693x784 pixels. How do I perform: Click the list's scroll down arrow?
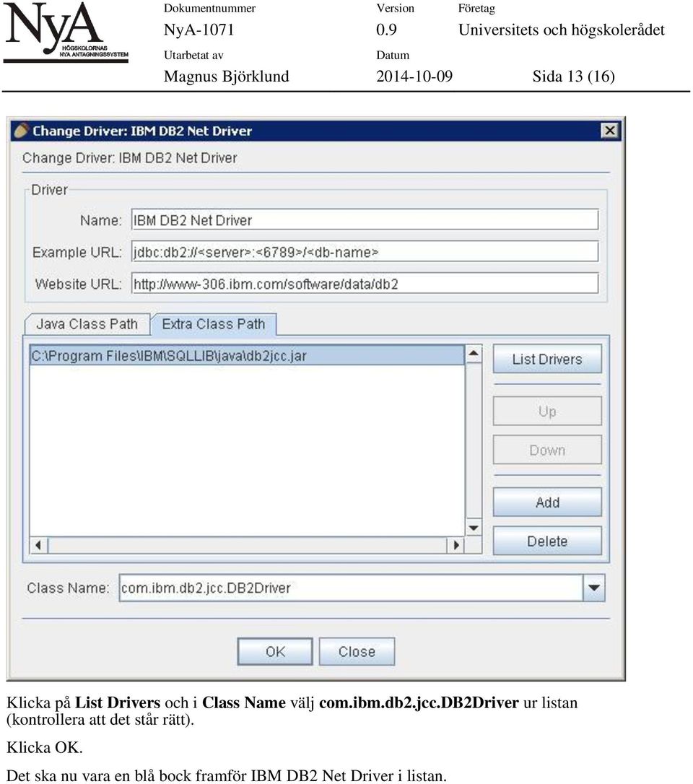[x=473, y=528]
